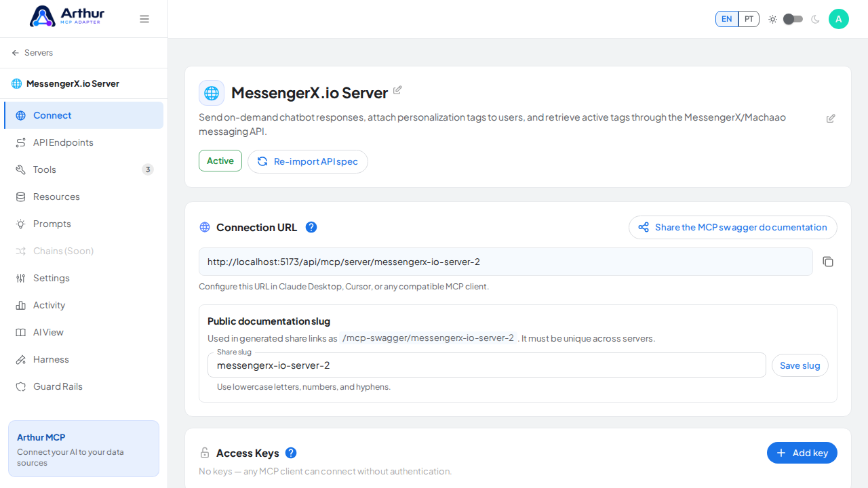868x488 pixels.
Task: Click the Share slug input field
Action: click(487, 365)
